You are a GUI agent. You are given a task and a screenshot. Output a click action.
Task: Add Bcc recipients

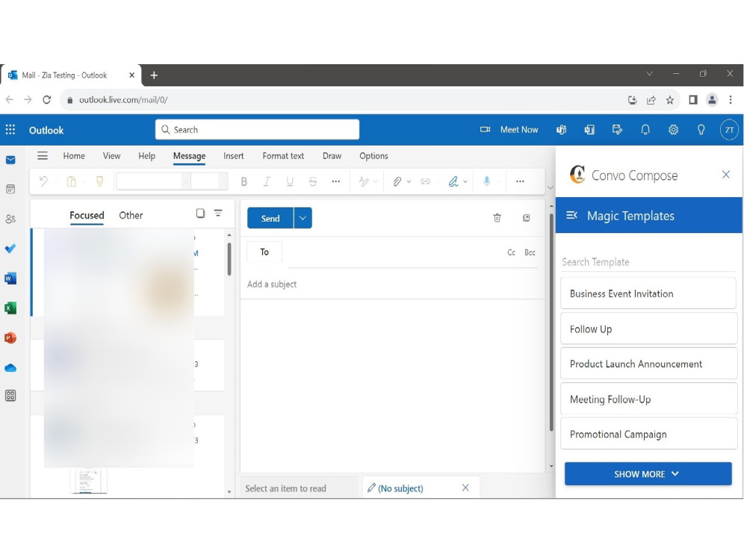click(x=530, y=252)
